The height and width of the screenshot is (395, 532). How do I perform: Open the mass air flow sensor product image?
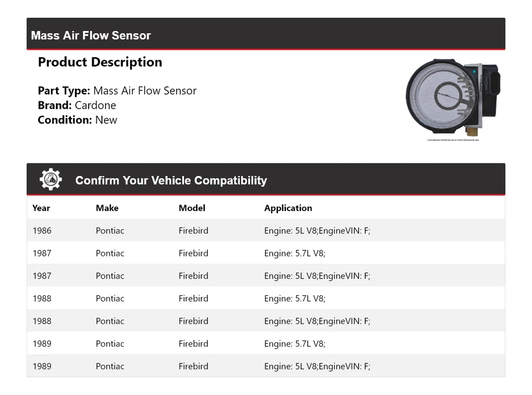pos(453,98)
